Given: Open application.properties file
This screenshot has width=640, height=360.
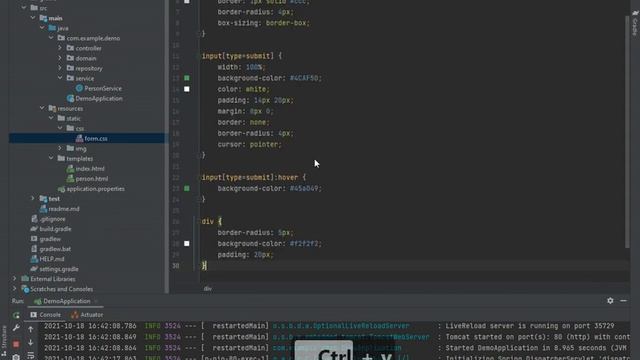Looking at the screenshot, I should click(x=96, y=189).
